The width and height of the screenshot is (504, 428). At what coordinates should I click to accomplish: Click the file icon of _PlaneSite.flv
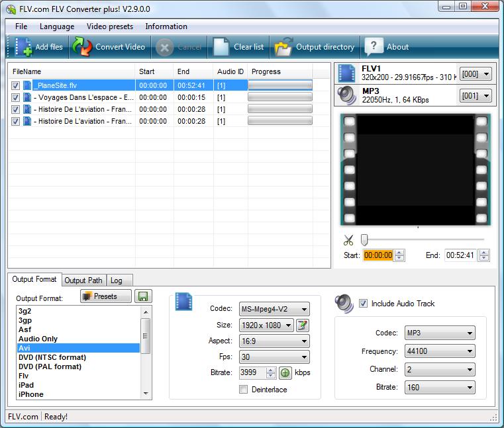[27, 85]
